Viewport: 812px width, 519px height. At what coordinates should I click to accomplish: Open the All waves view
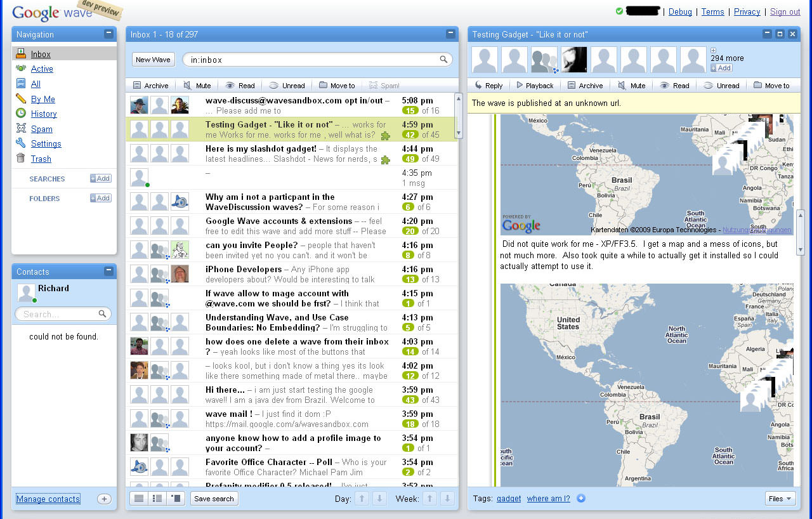click(36, 84)
